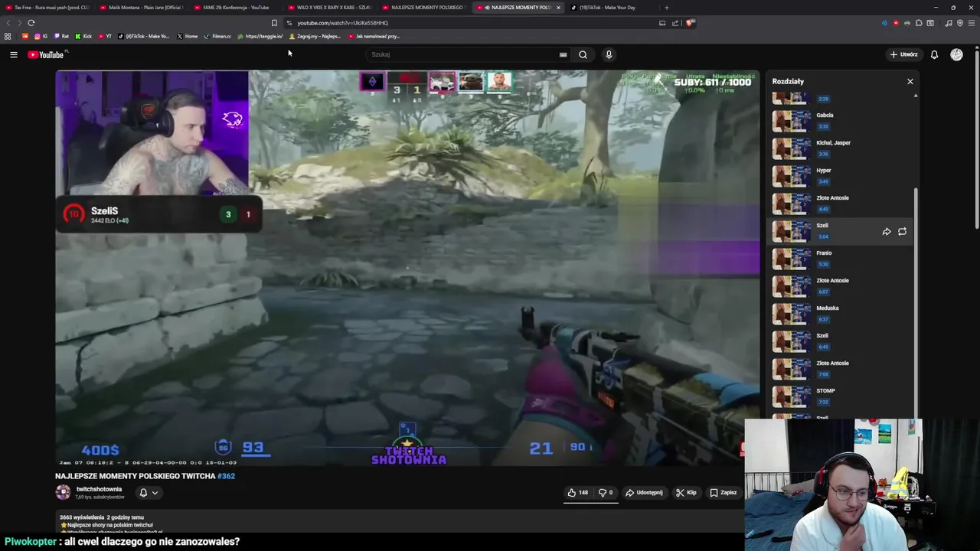
Task: Go back in browser history
Action: coord(8,23)
